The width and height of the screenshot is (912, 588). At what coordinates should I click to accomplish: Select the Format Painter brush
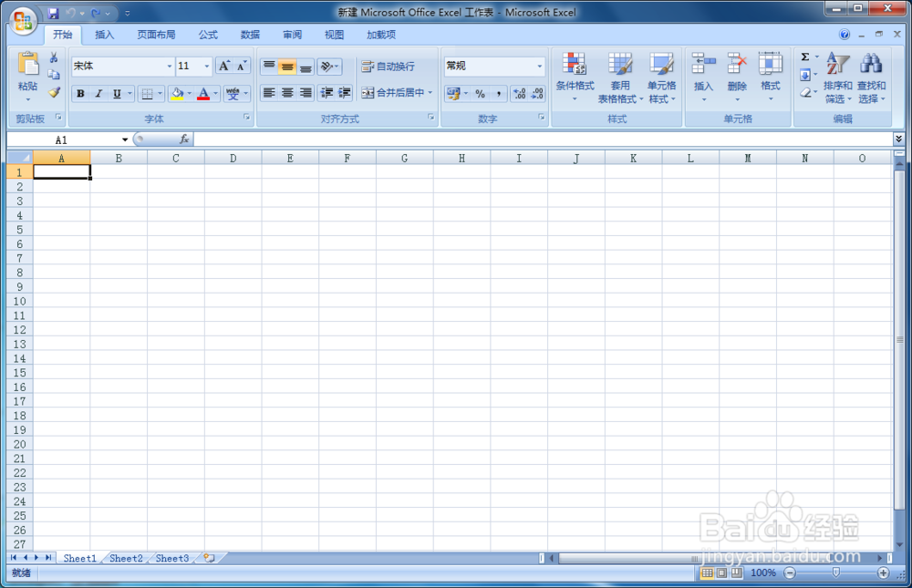(54, 92)
